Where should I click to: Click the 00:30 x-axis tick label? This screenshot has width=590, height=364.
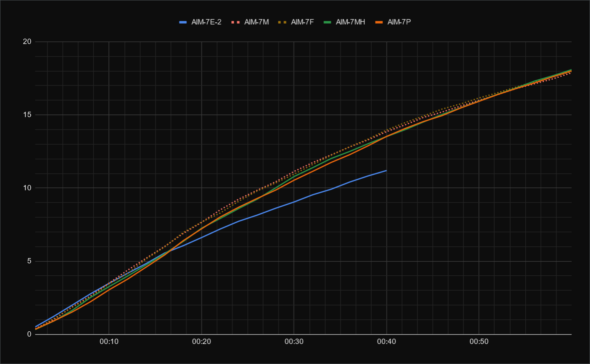294,342
